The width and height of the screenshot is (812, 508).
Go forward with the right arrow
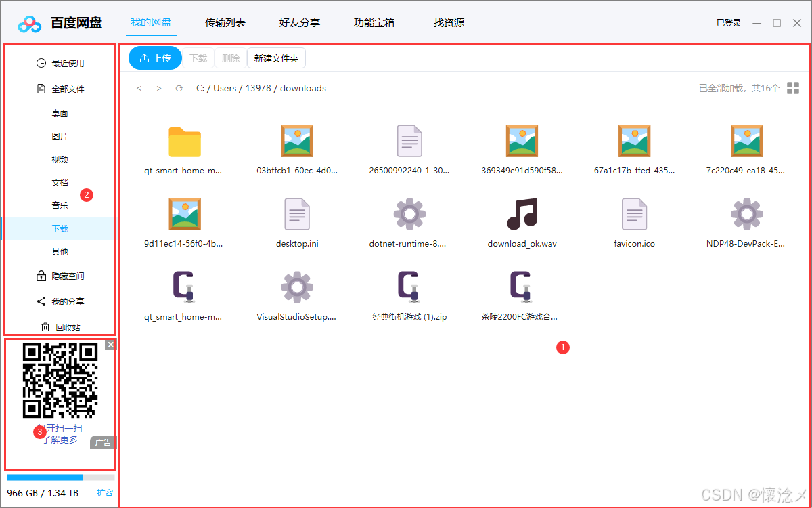pos(159,88)
